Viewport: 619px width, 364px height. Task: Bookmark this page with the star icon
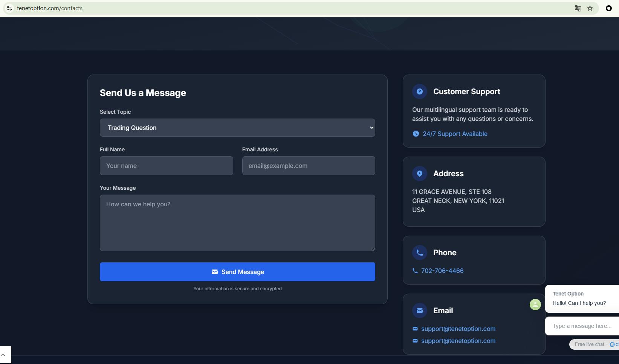coord(590,8)
